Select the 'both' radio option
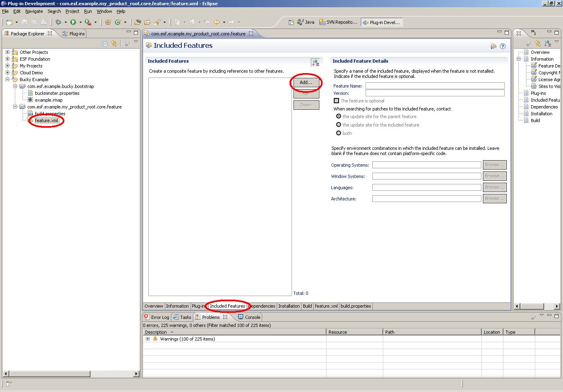563x392 pixels. pyautogui.click(x=339, y=133)
